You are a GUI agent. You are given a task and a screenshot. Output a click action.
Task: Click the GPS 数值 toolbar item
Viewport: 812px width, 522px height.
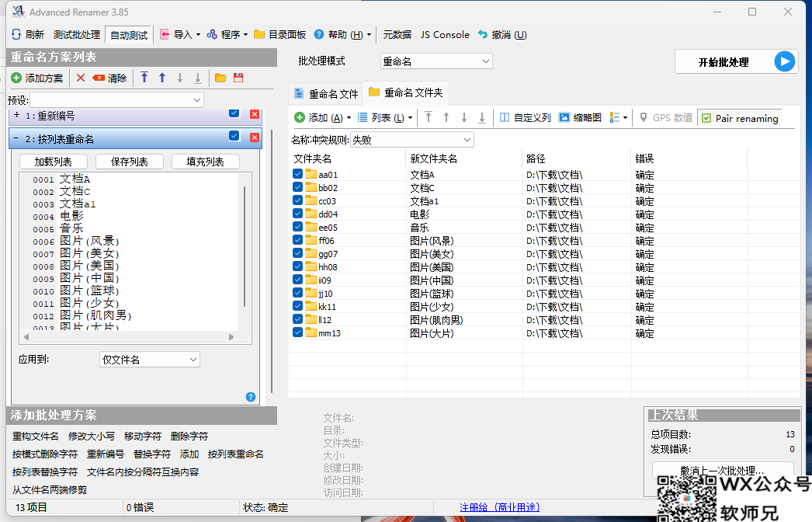coord(665,117)
